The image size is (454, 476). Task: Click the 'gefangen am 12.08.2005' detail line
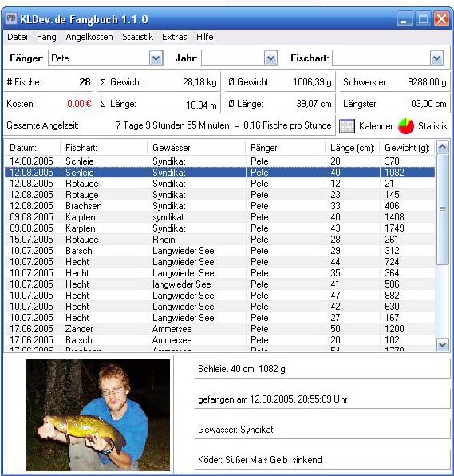coord(272,399)
